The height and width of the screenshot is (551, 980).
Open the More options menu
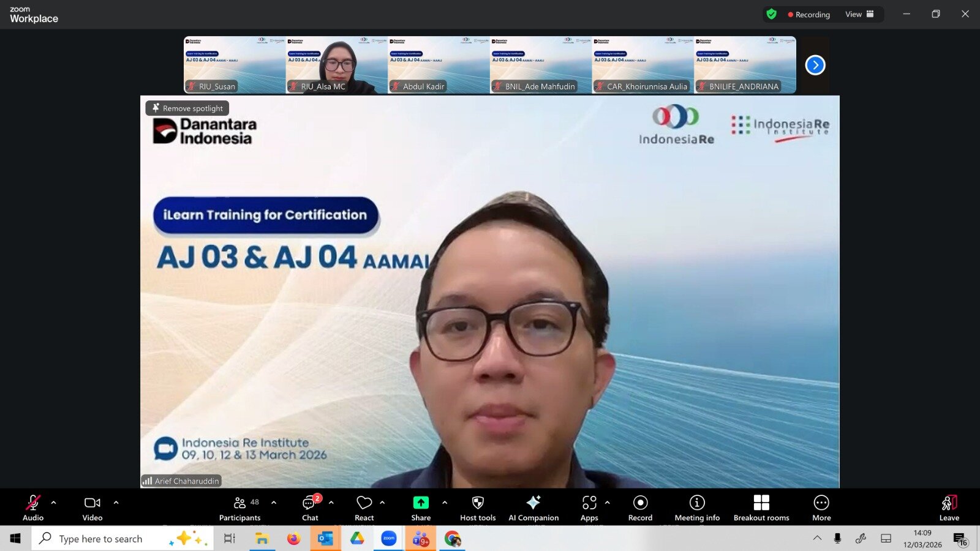click(x=821, y=508)
